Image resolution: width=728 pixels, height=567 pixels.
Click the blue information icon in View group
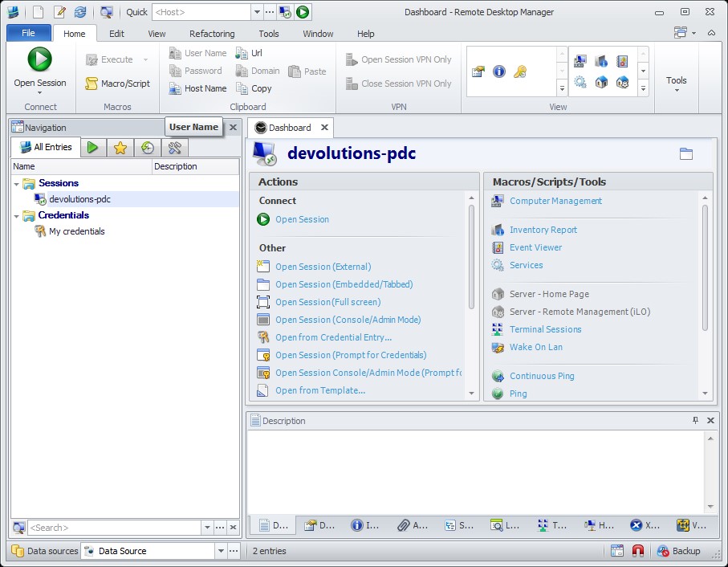point(498,71)
